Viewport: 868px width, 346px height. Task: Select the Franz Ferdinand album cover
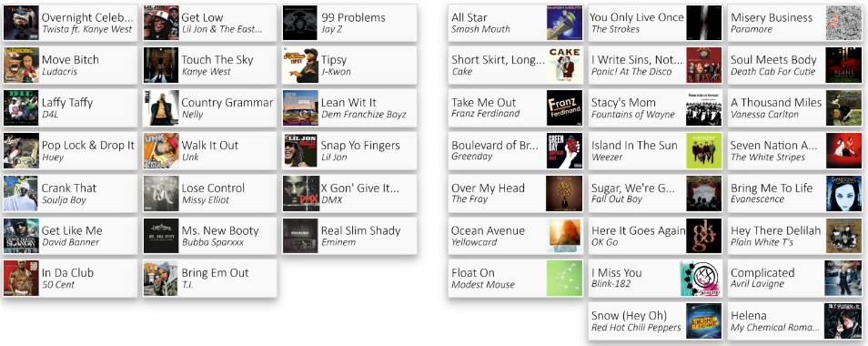[565, 108]
